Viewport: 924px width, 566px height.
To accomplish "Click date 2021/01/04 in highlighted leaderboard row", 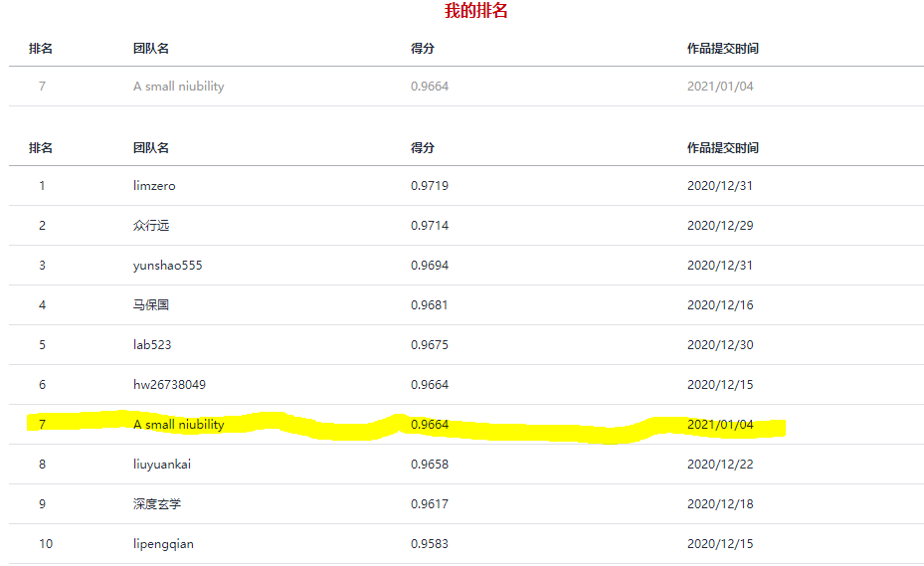I will [x=720, y=425].
